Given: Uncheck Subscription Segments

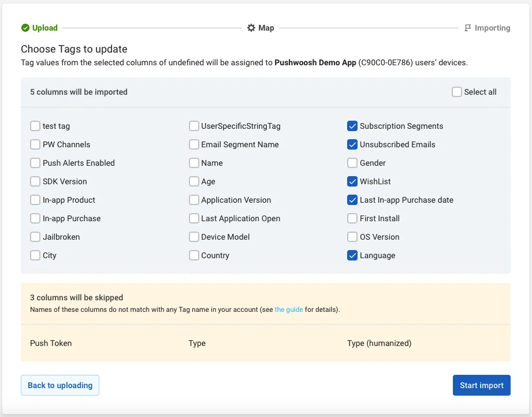Looking at the screenshot, I should (x=352, y=126).
